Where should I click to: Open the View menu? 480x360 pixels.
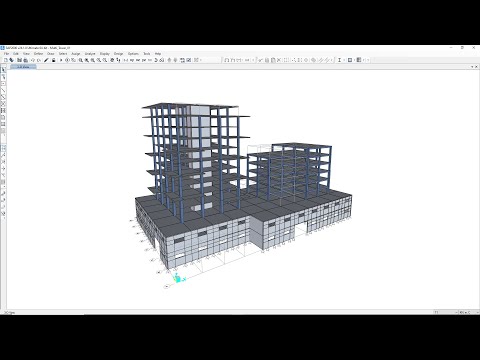point(26,54)
